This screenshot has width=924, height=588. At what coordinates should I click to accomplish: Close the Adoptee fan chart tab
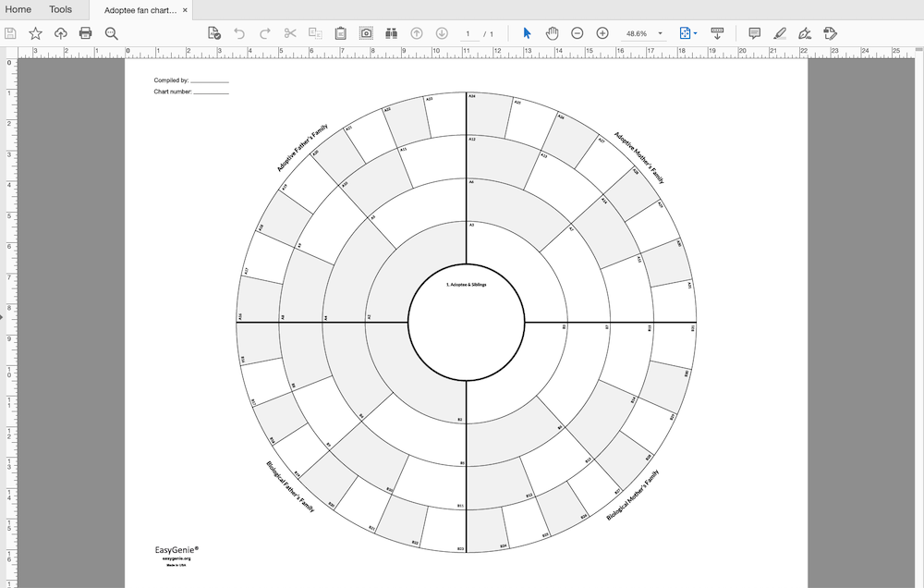tap(185, 10)
